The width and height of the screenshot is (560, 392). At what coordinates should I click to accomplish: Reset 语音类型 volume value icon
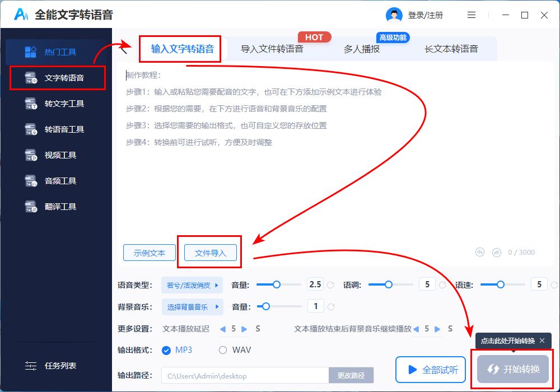pos(331,285)
